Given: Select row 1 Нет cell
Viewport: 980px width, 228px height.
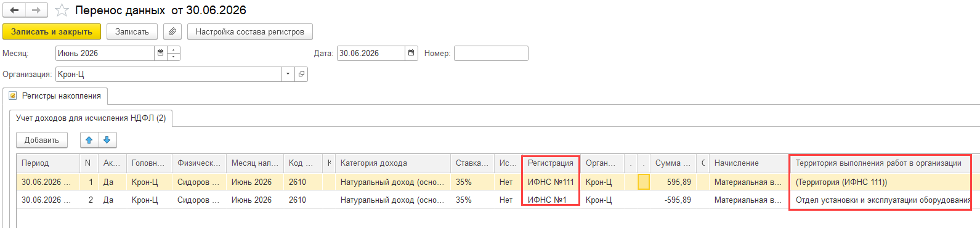Looking at the screenshot, I should click(x=508, y=182).
